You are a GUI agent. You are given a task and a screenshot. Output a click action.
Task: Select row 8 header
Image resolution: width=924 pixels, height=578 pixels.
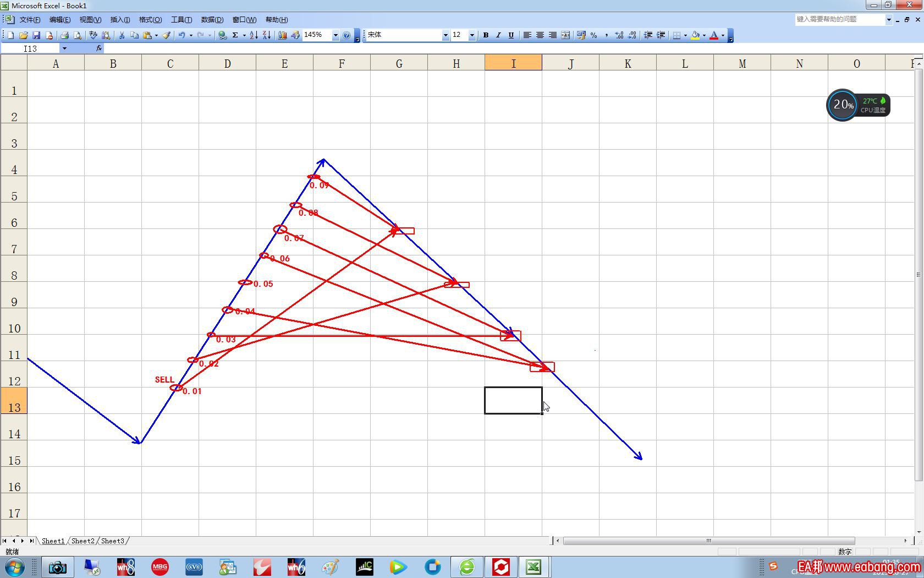pyautogui.click(x=14, y=269)
